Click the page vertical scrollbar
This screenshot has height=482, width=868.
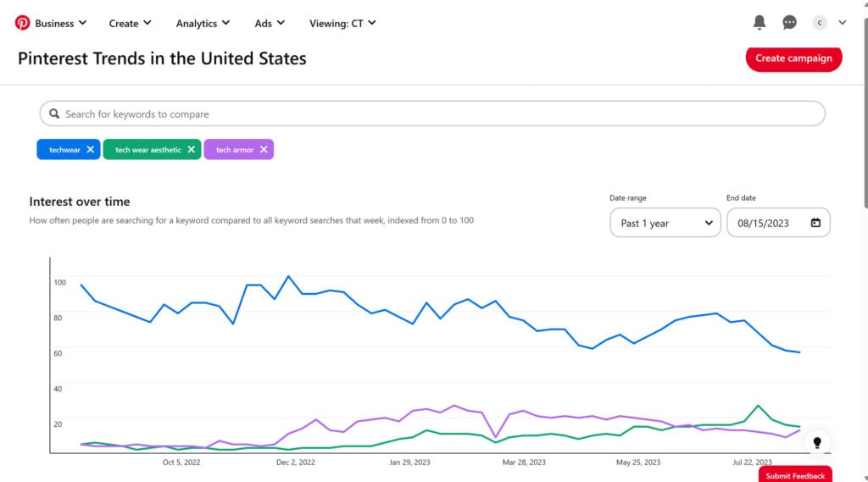(x=865, y=114)
